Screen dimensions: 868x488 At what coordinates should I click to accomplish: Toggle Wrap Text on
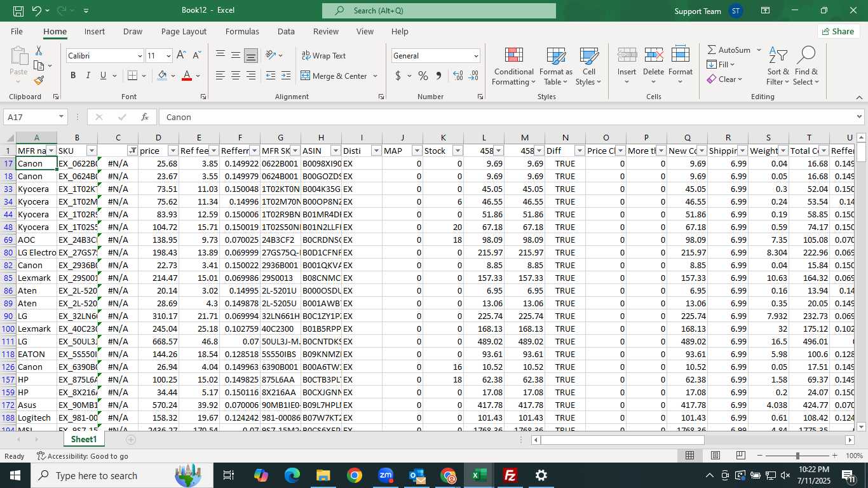click(323, 55)
